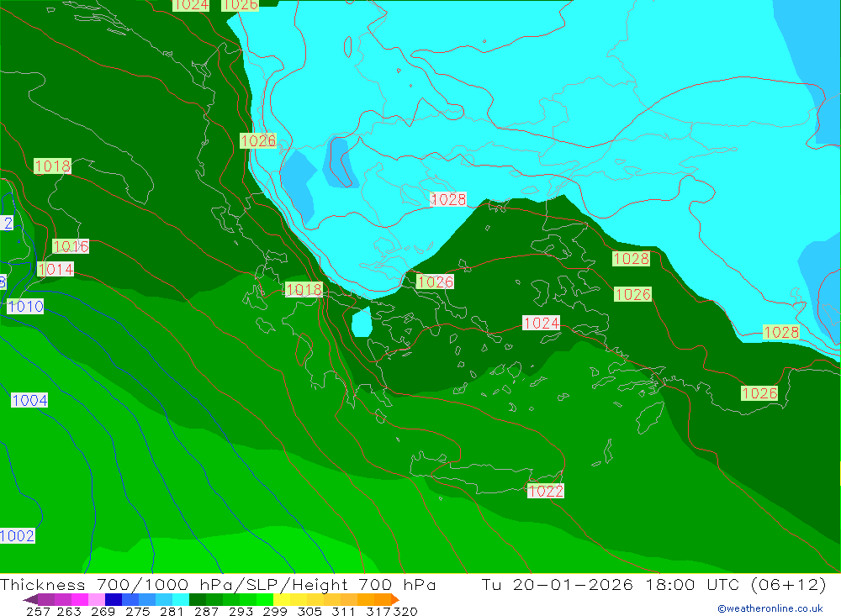Click the blue 1010 isobar label
This screenshot has height=616, width=841.
[25, 307]
